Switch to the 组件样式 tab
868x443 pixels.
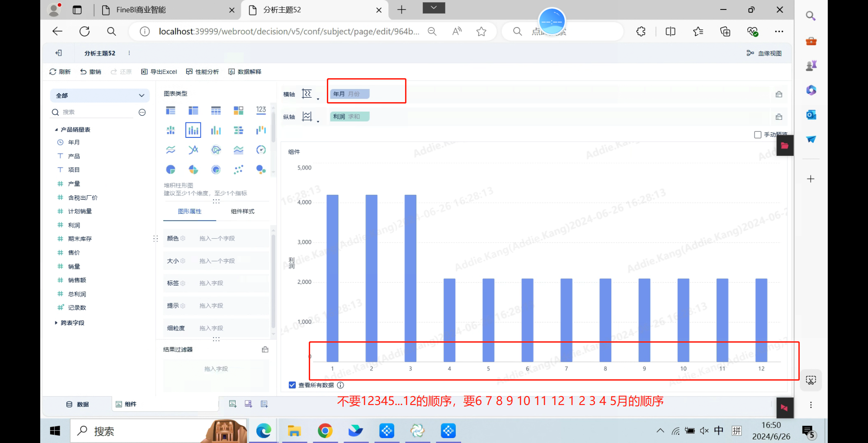pos(242,212)
